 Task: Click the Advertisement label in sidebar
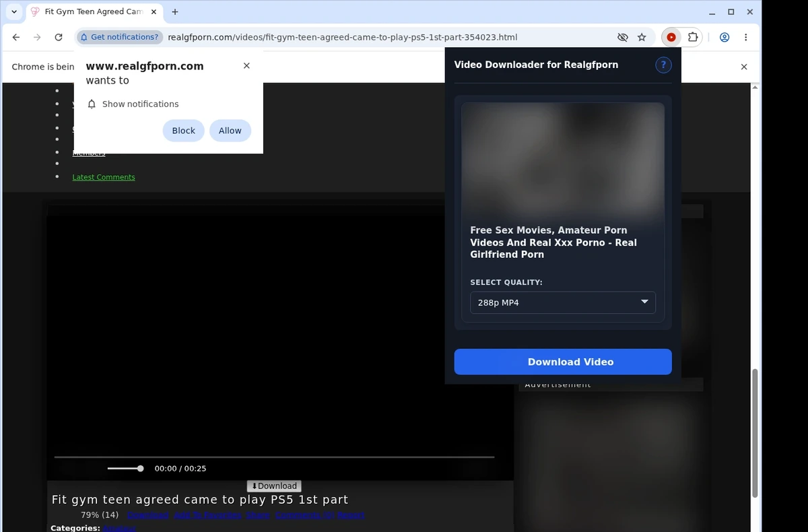click(558, 385)
